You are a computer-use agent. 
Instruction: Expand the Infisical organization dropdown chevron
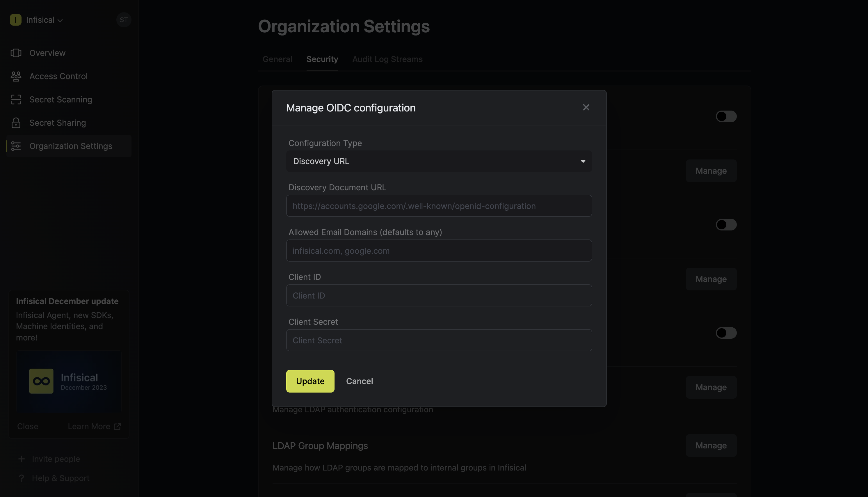point(60,21)
